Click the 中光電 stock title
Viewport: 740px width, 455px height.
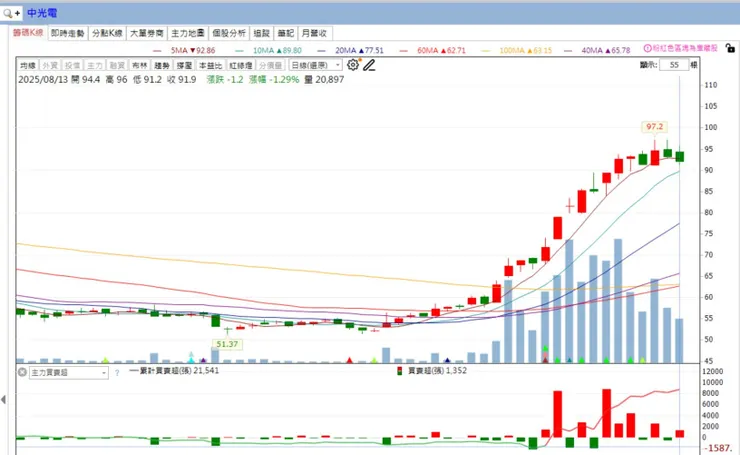(x=42, y=13)
